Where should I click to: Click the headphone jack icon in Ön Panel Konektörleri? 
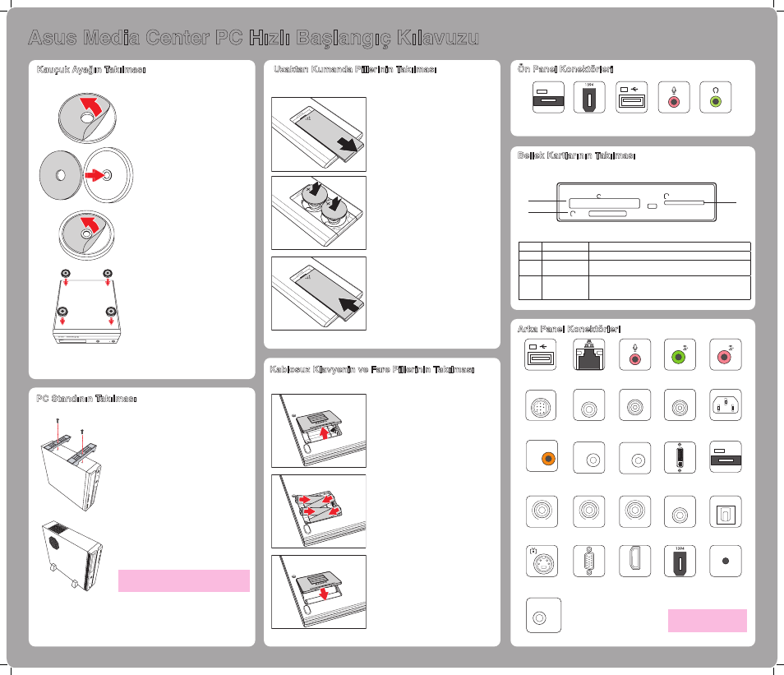[x=716, y=97]
